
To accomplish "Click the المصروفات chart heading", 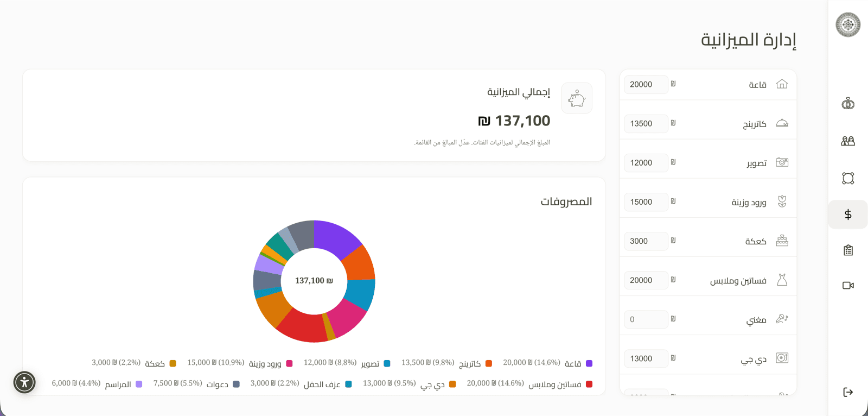I will pyautogui.click(x=566, y=201).
